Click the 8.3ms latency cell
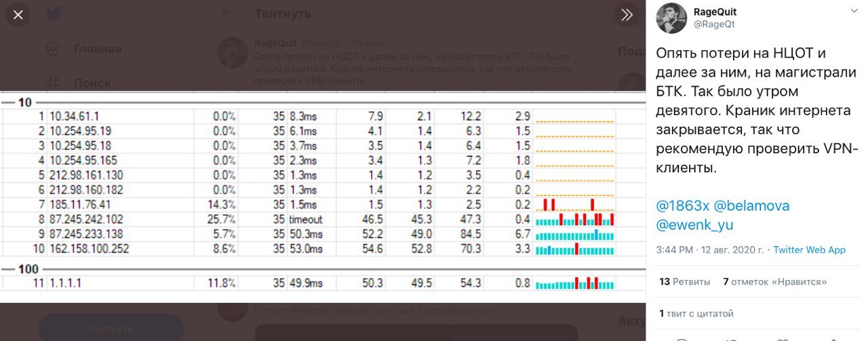The width and height of the screenshot is (868, 341). [x=303, y=116]
